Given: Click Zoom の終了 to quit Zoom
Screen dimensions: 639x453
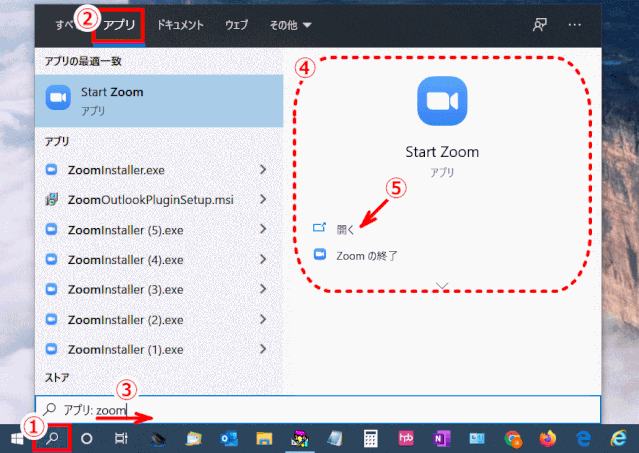Looking at the screenshot, I should (x=367, y=256).
